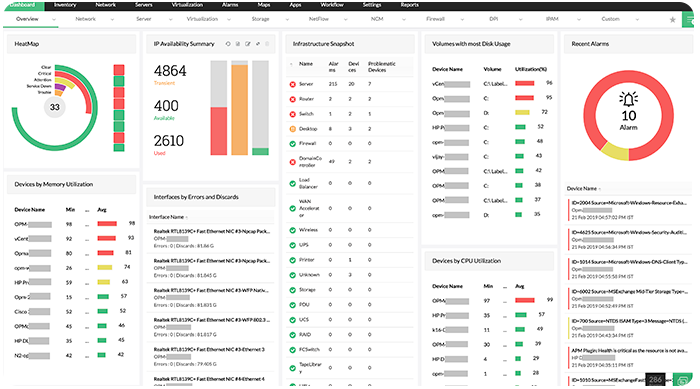This screenshot has width=700, height=389.
Task: Expand the Overview tab dropdown arrow
Action: coord(54,19)
